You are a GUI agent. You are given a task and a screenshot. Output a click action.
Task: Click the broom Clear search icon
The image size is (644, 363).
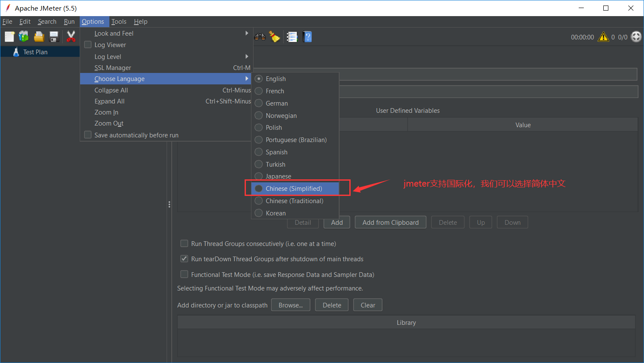point(275,37)
